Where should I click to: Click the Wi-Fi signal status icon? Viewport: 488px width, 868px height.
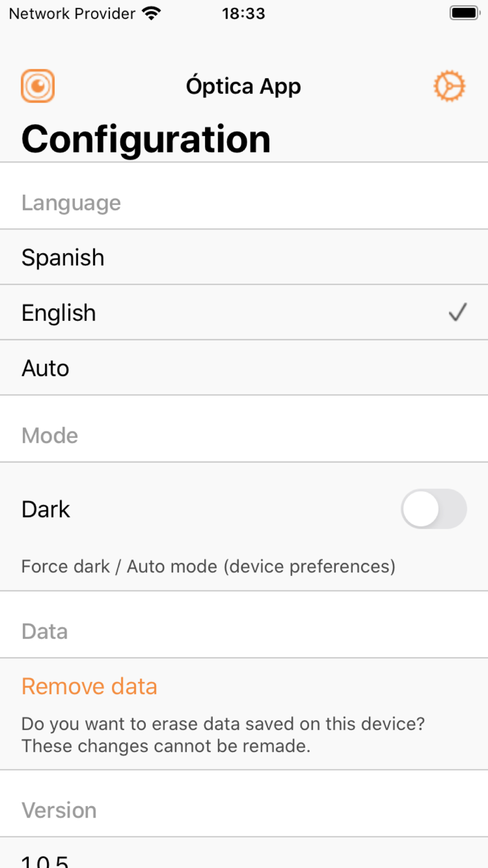[152, 13]
